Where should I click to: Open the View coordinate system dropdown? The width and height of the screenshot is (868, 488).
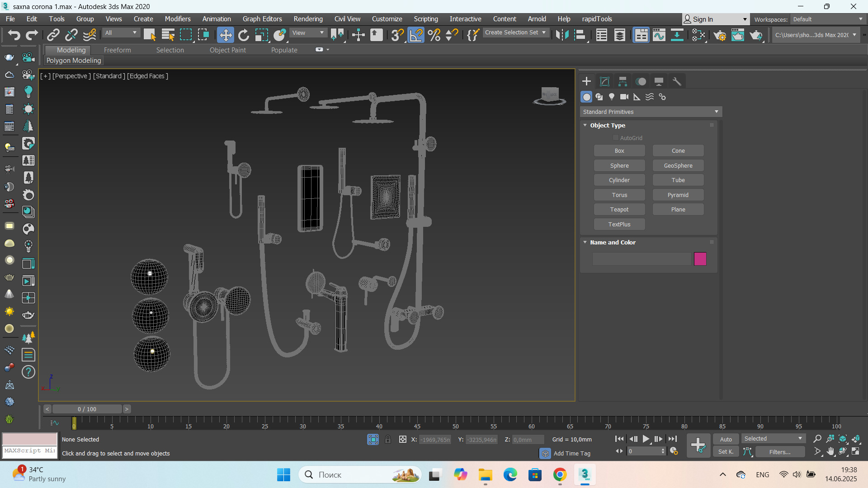point(308,33)
